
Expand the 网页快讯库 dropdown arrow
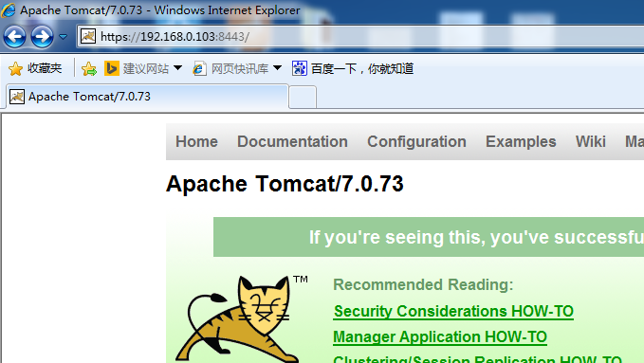point(277,67)
